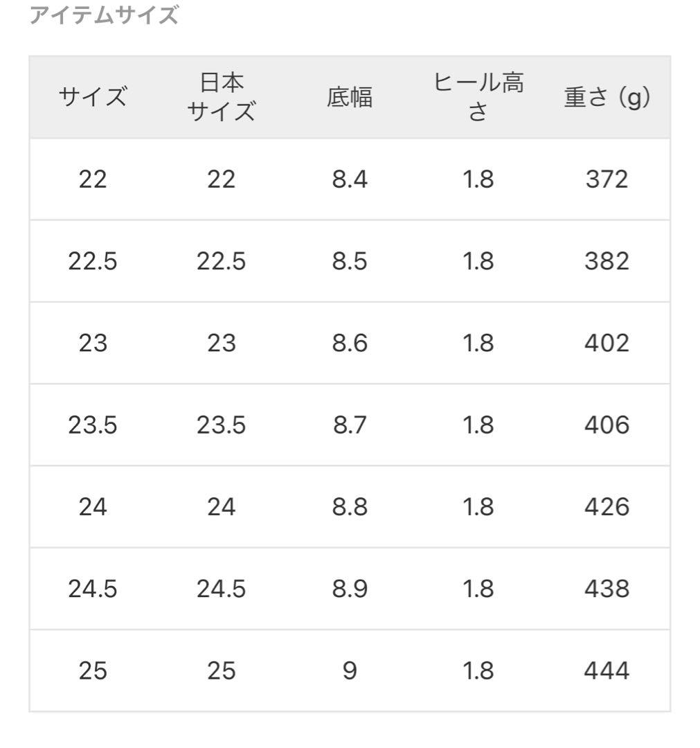The image size is (700, 748).
Task: Select the sole width cell showing 9
Action: [x=350, y=670]
